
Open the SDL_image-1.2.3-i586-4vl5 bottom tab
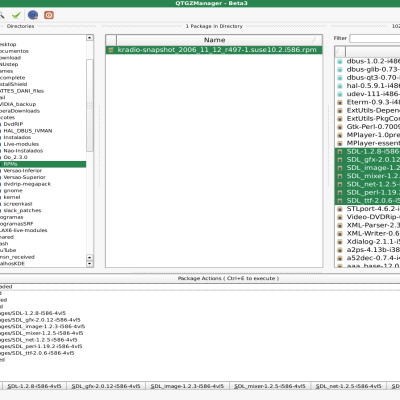(187, 386)
